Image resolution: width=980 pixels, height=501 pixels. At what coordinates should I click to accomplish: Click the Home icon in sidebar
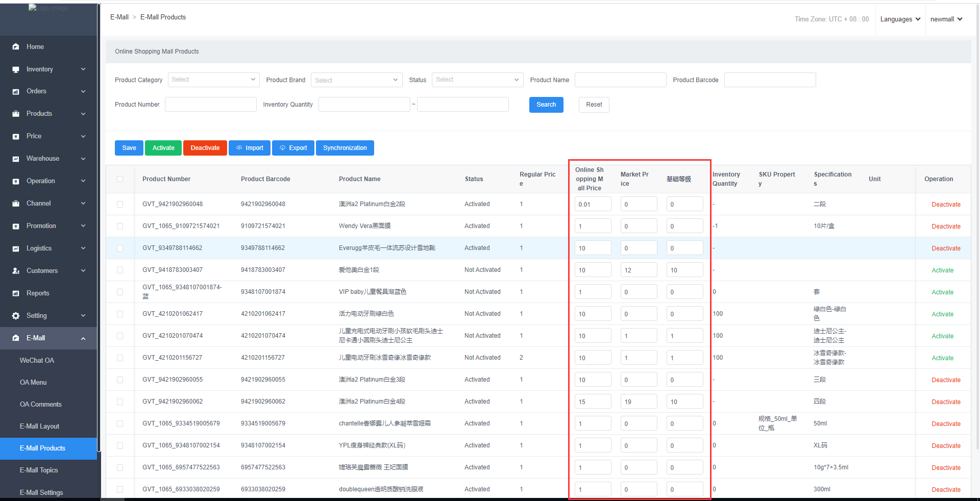[x=16, y=46]
